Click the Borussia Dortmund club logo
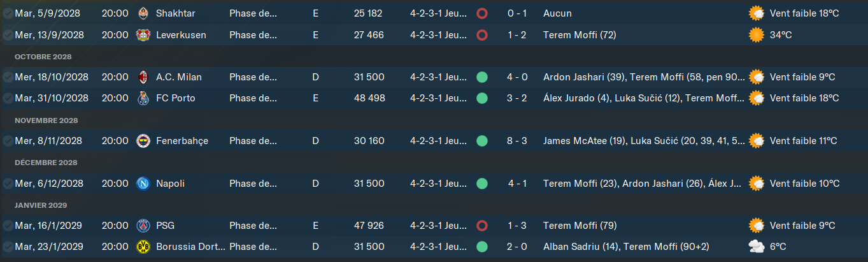Image resolution: width=868 pixels, height=262 pixels. (143, 247)
